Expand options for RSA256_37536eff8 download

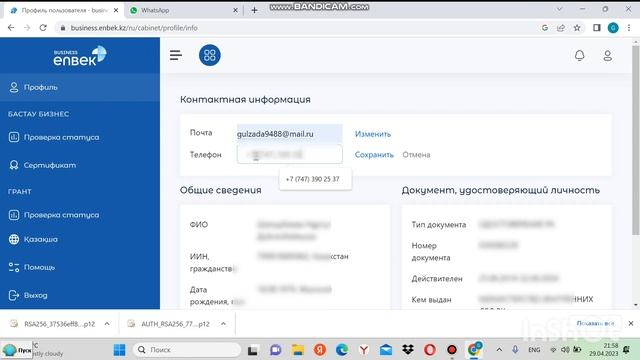coord(107,324)
